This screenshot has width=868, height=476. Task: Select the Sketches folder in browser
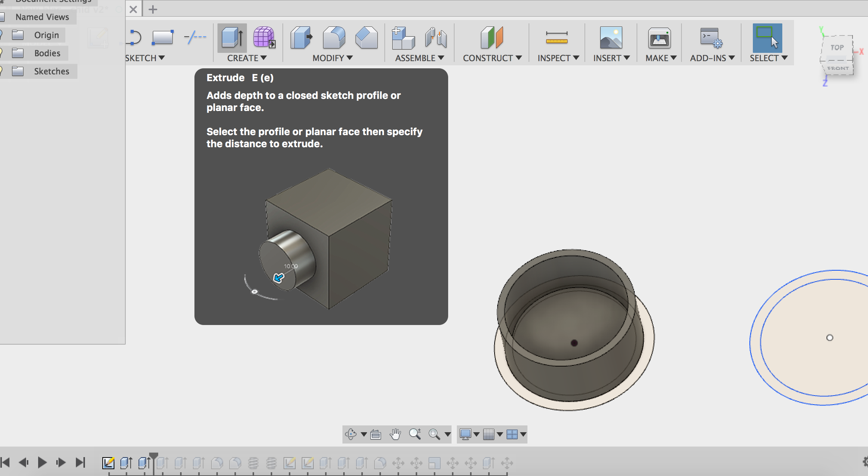52,71
